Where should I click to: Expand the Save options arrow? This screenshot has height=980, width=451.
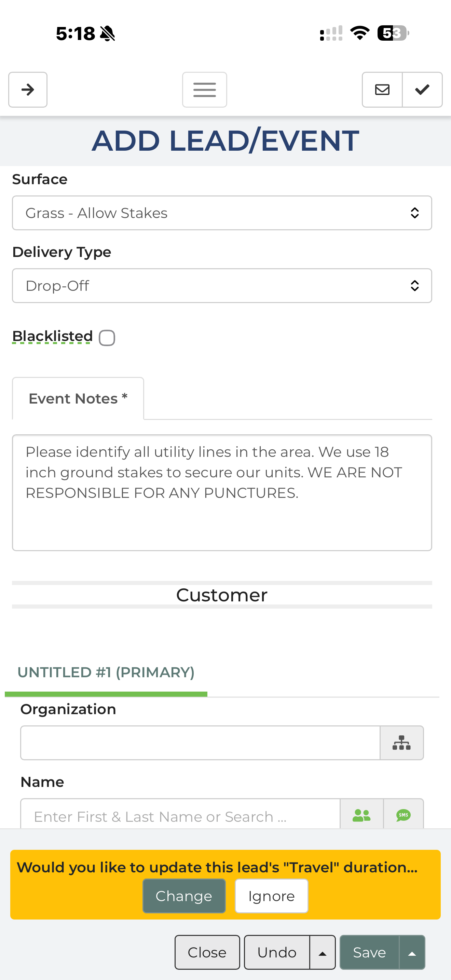click(x=412, y=952)
